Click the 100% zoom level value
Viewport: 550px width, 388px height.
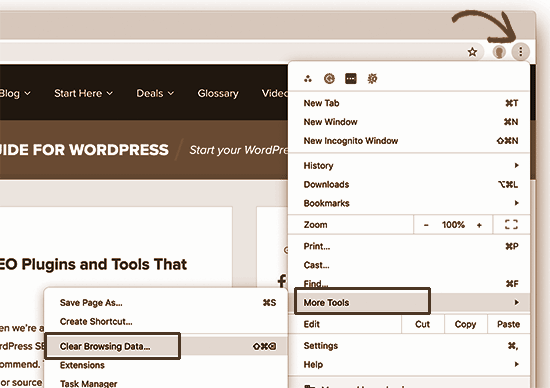[x=453, y=225]
